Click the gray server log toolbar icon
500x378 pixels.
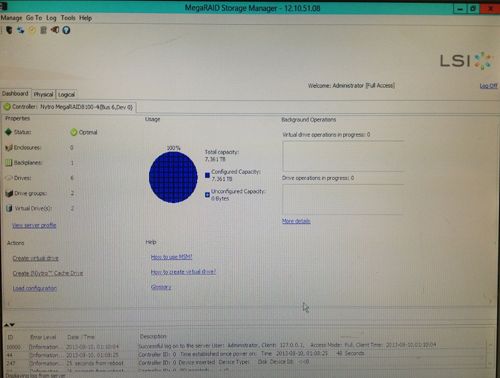(x=43, y=30)
